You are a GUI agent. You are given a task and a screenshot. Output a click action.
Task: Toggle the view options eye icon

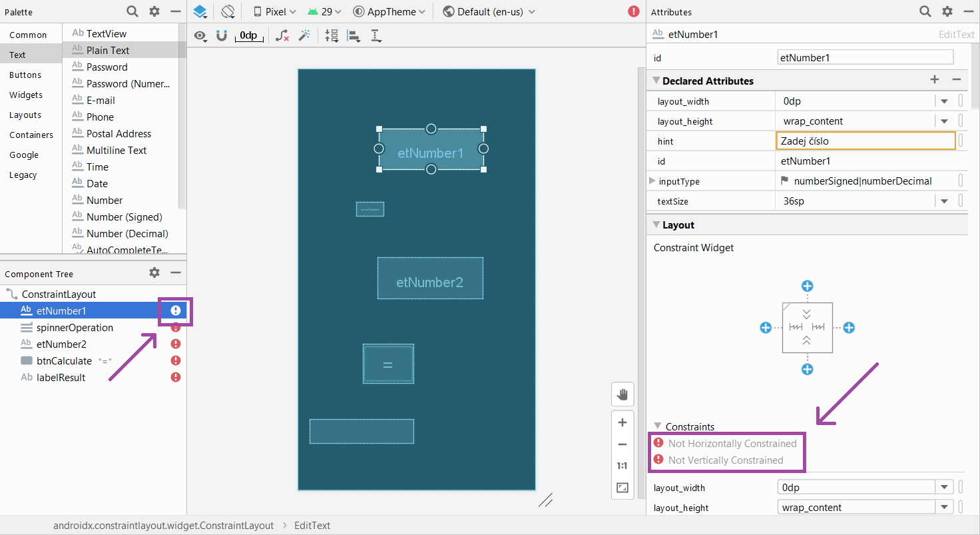click(x=200, y=35)
